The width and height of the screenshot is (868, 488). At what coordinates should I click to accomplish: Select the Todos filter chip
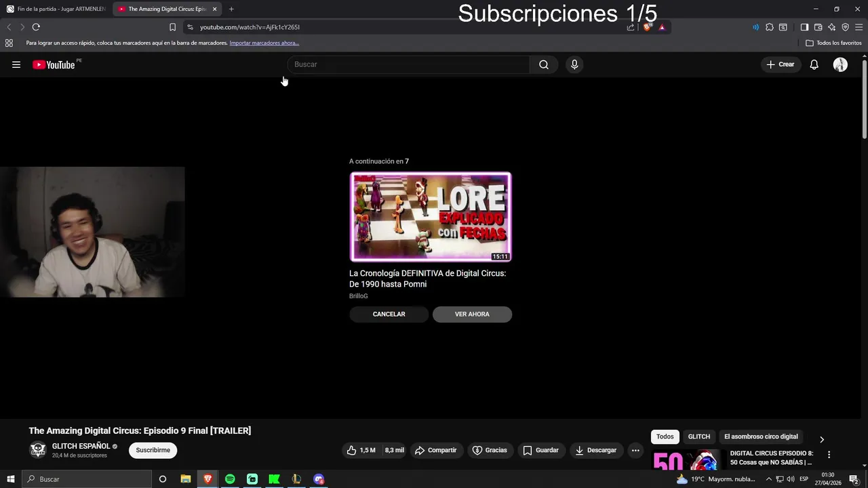coord(665,436)
